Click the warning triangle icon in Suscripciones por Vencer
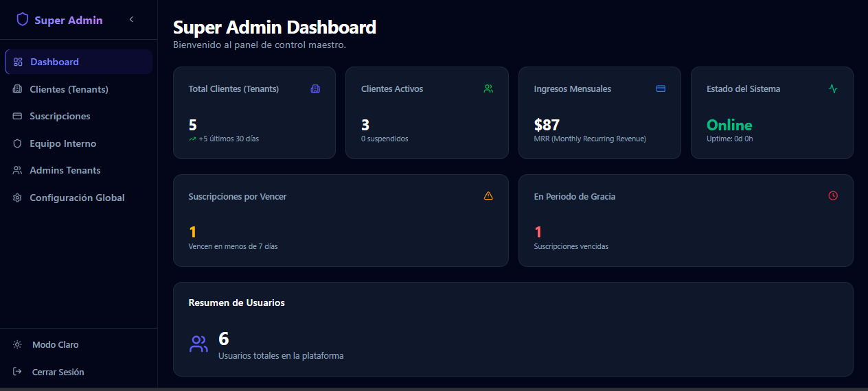The image size is (868, 391). click(488, 195)
